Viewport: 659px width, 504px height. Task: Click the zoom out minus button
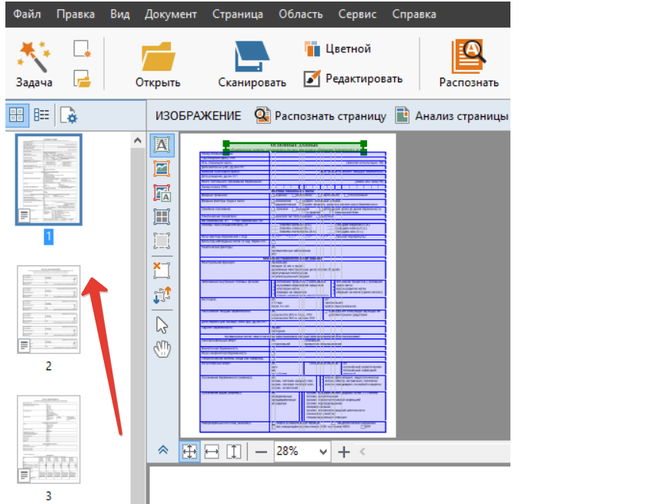tap(261, 452)
